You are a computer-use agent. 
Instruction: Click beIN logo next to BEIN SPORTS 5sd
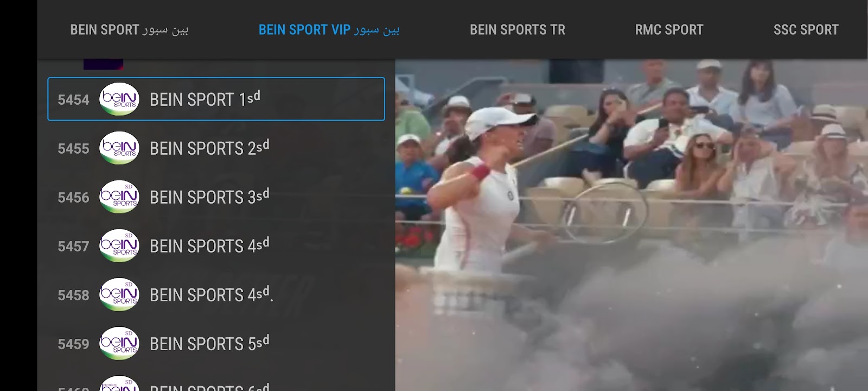[119, 343]
